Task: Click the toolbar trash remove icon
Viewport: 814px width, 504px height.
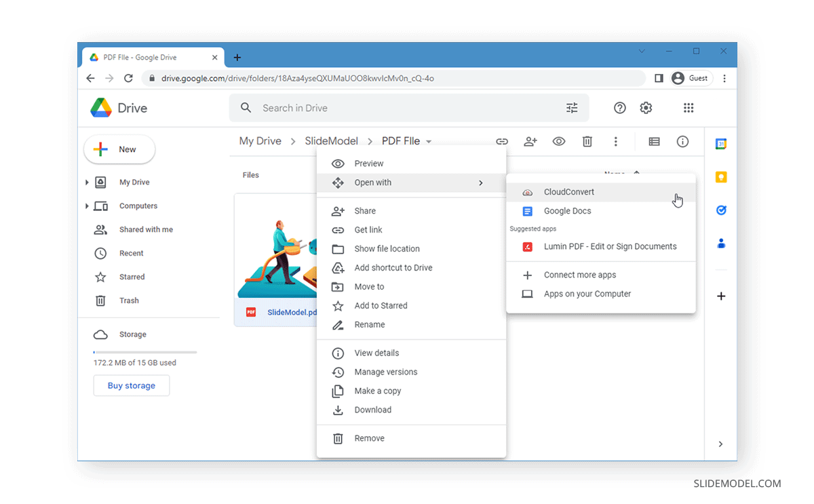Action: 587,142
